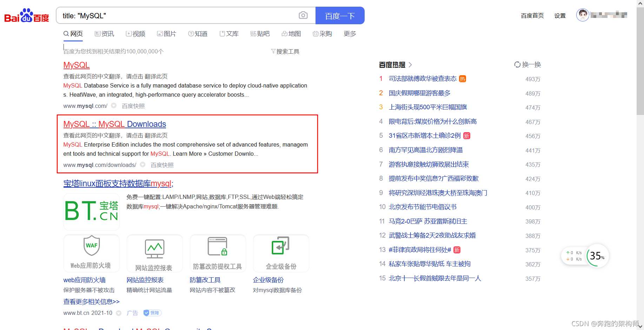
Task: Open hot search 31省区市新增本土确诊2例
Action: pos(425,136)
